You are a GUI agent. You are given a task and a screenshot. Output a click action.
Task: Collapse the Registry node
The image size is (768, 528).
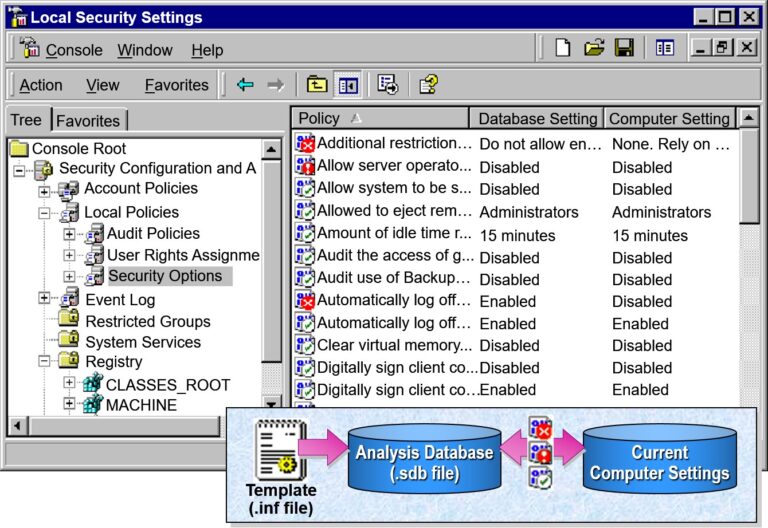point(44,361)
